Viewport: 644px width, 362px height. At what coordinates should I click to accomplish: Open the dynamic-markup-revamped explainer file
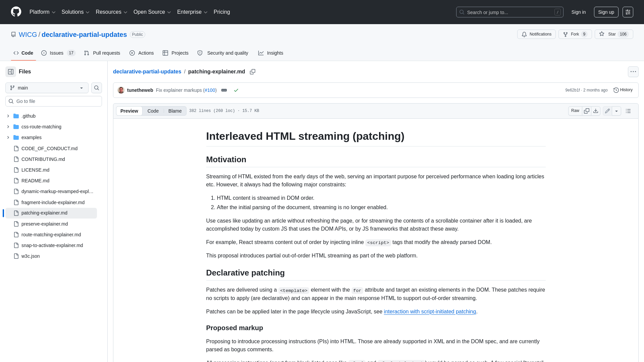[57, 191]
